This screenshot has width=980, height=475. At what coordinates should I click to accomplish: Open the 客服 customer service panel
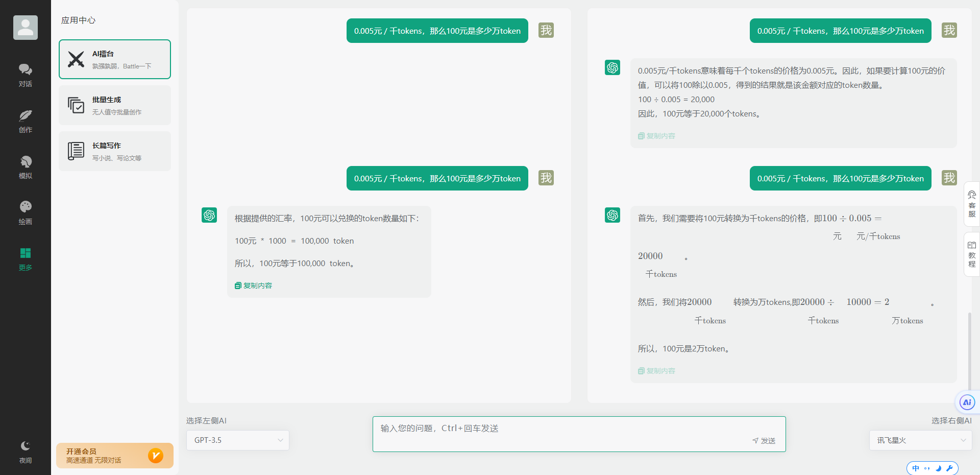971,204
